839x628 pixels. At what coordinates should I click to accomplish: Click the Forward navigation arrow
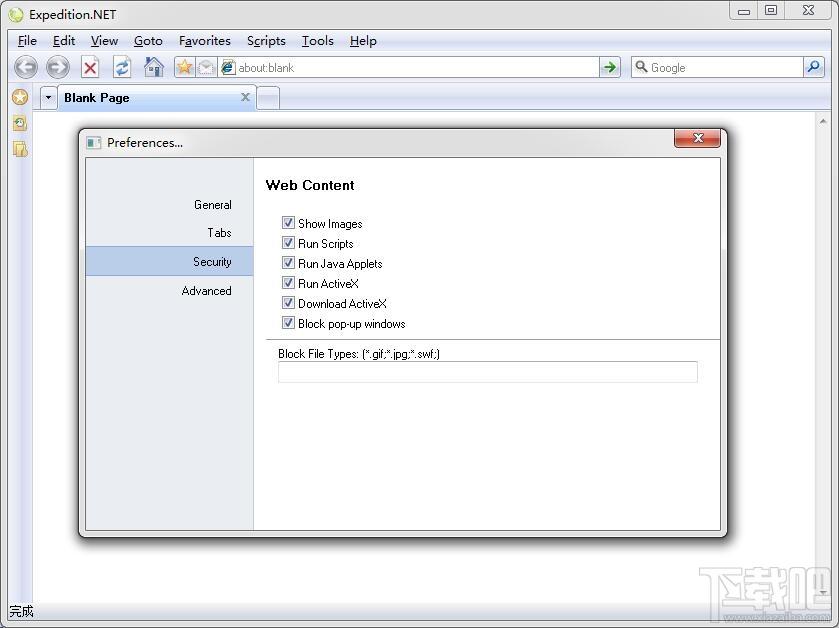[57, 67]
